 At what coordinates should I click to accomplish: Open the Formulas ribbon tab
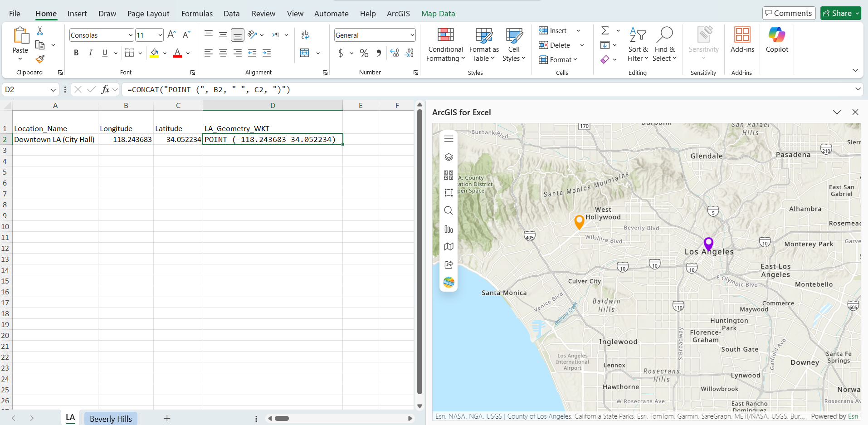click(x=197, y=14)
